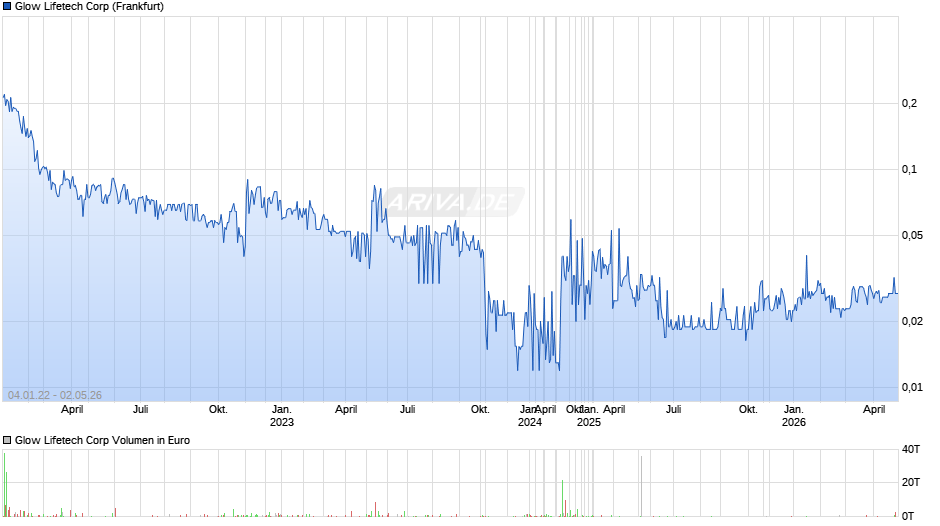Click the blue legend square beside Glow Lifetech Corp (Frankfurt)
Screen dimensions: 940x526
pos(7,7)
